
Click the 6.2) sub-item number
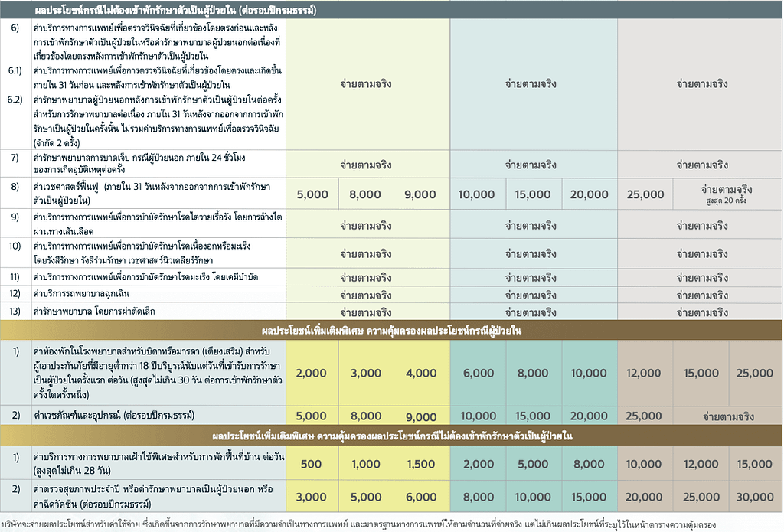point(15,100)
